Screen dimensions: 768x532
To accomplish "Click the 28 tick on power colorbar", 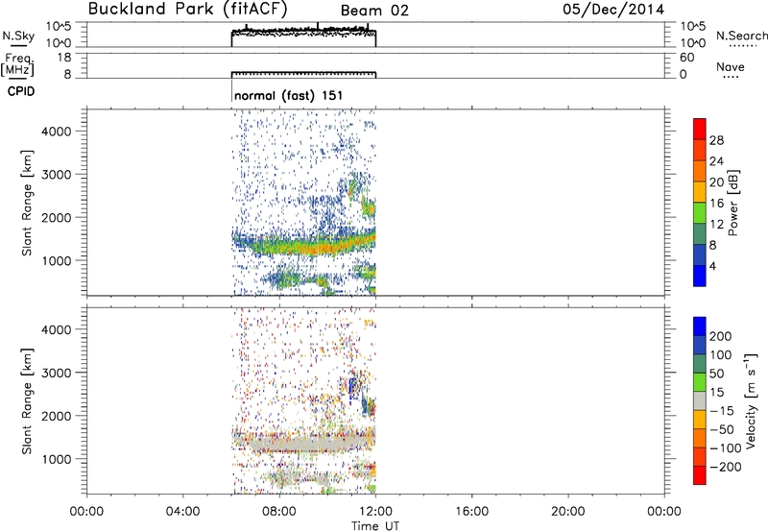I will [716, 140].
